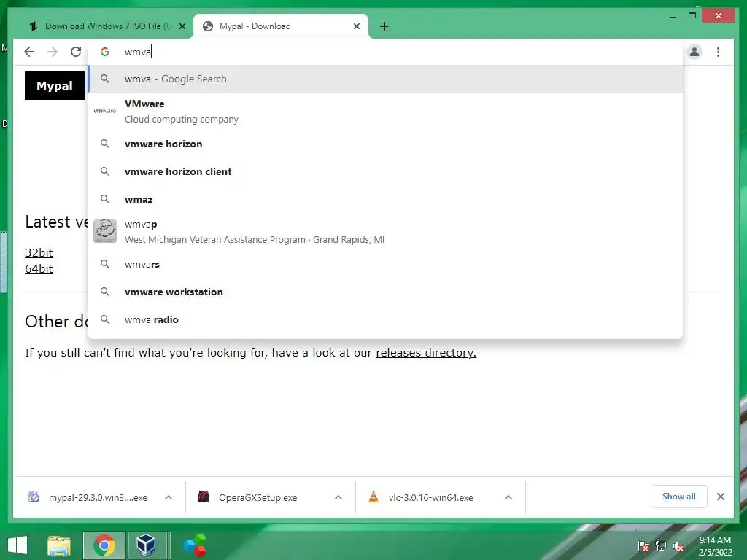Viewport: 747px width, 560px height.
Task: Choose the wmvap West Michigan Veteran suggestion
Action: pos(385,231)
